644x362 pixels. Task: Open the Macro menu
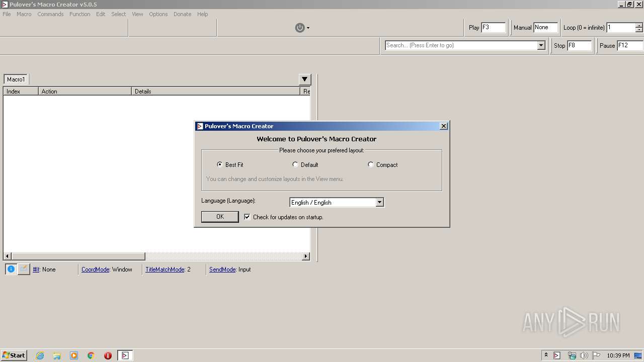pos(24,14)
